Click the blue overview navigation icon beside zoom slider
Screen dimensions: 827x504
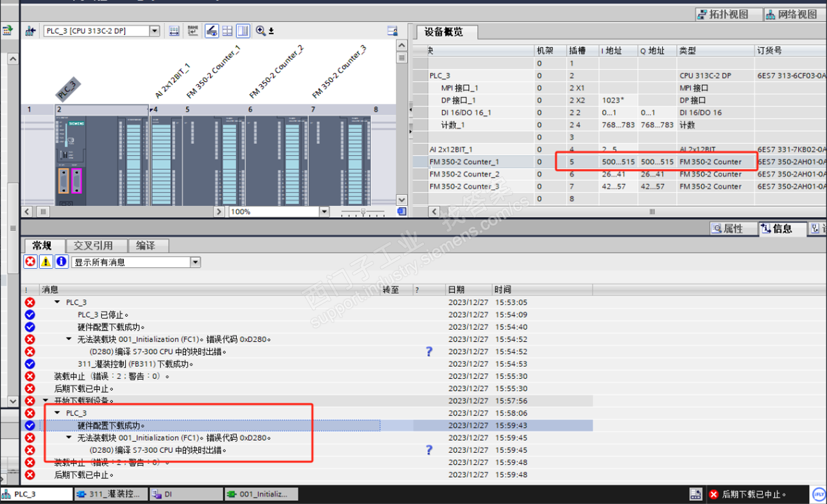pos(402,211)
